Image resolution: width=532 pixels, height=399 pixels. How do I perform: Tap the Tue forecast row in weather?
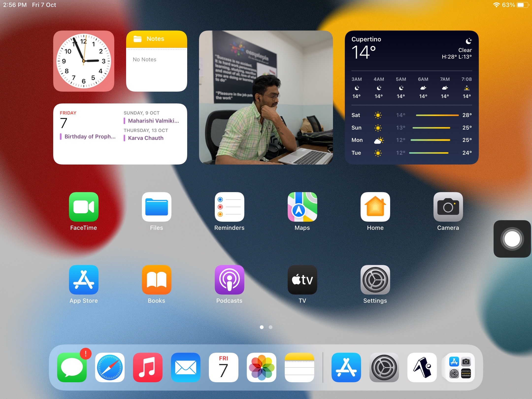pos(412,153)
